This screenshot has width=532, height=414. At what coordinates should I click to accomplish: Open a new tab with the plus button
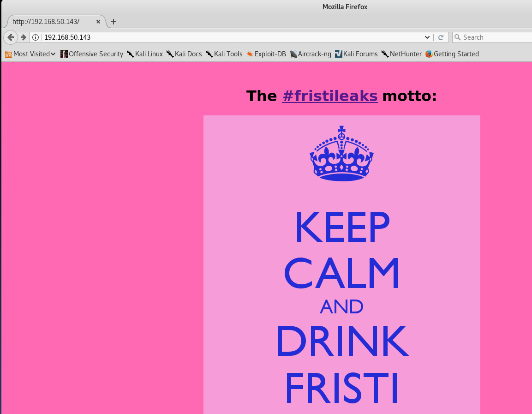(114, 22)
